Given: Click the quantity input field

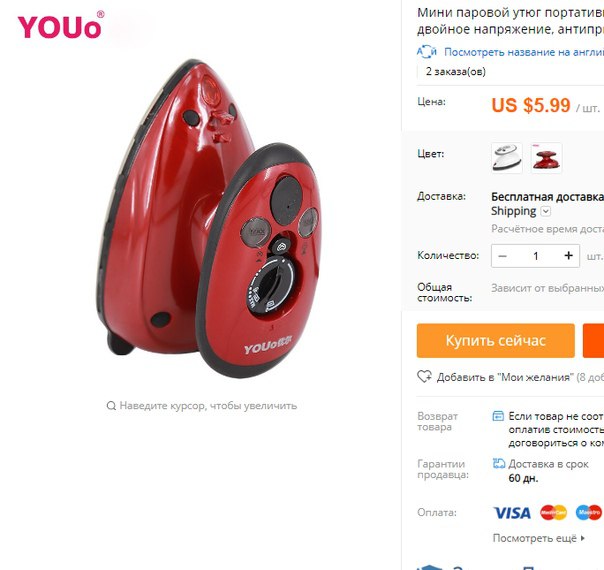Looking at the screenshot, I should point(535,256).
